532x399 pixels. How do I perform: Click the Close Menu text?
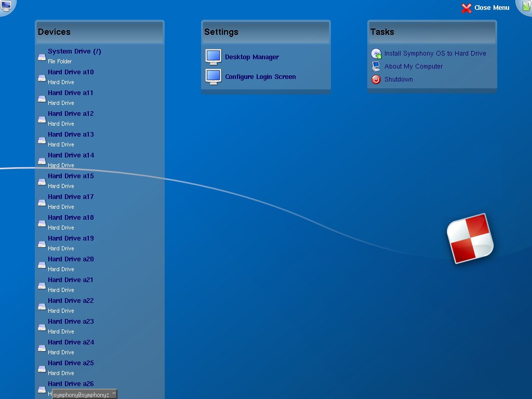[x=491, y=7]
